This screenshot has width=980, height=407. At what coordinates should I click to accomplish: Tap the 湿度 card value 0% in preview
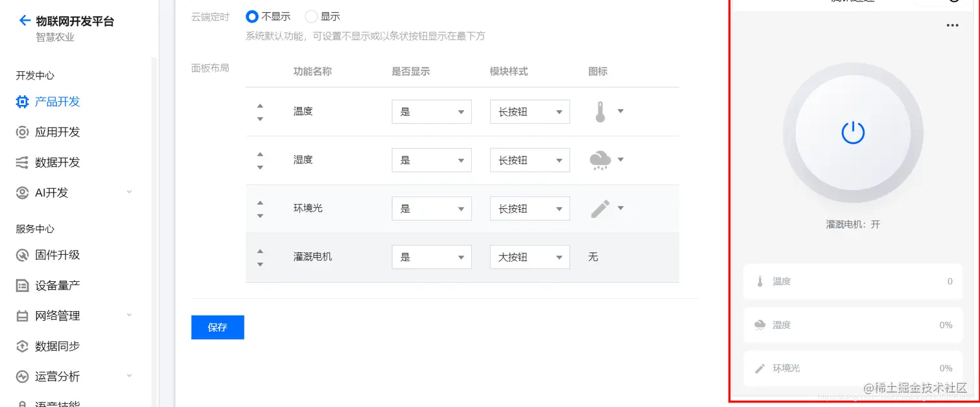click(x=946, y=325)
